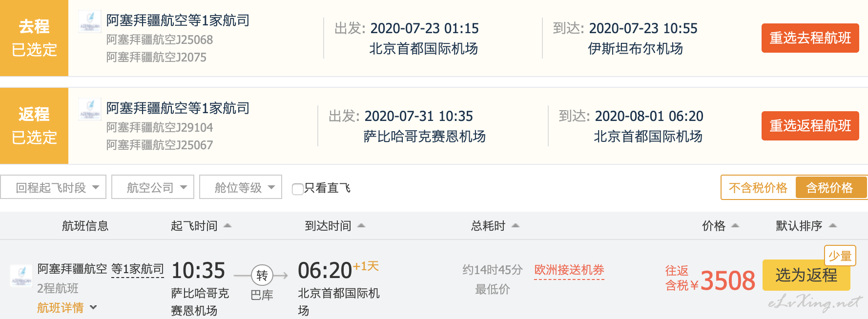Screen dimensions: 868x319
Task: Click the transfer circle icon for Baku
Action: (262, 276)
